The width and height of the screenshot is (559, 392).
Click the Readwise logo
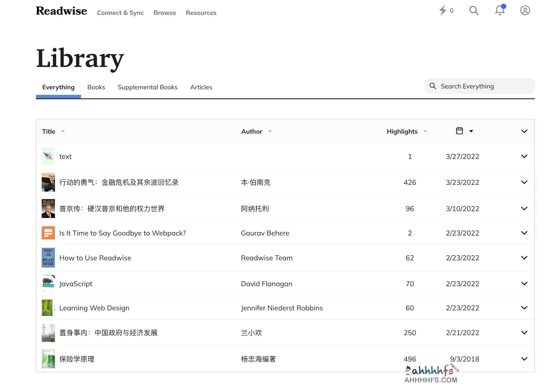point(61,11)
